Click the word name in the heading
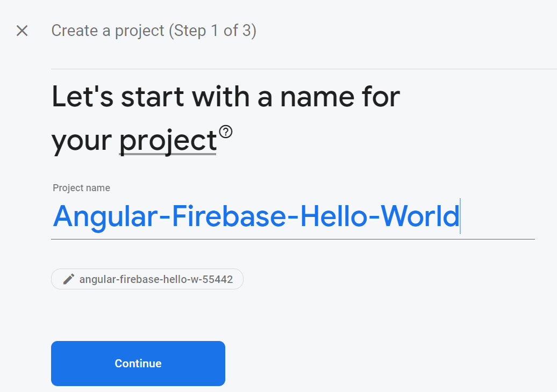Image resolution: width=557 pixels, height=392 pixels. pyautogui.click(x=317, y=98)
